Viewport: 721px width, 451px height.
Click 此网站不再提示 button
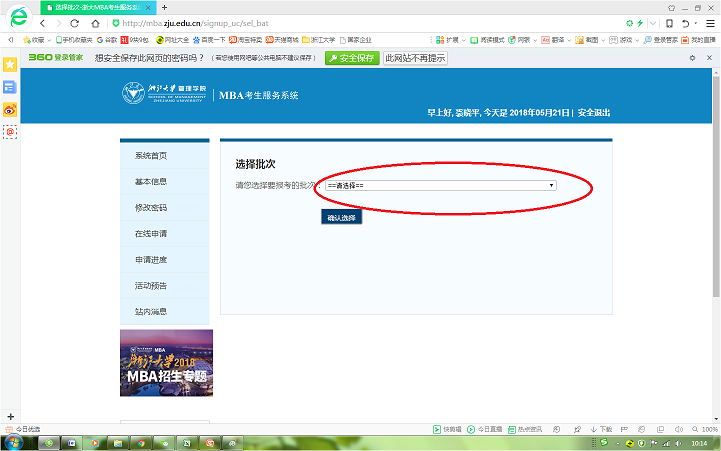coord(415,58)
